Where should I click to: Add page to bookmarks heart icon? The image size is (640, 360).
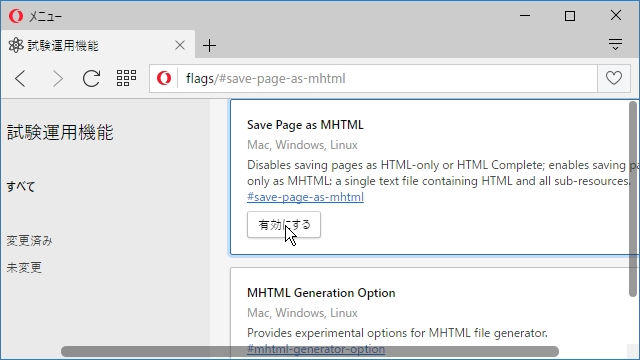(613, 78)
